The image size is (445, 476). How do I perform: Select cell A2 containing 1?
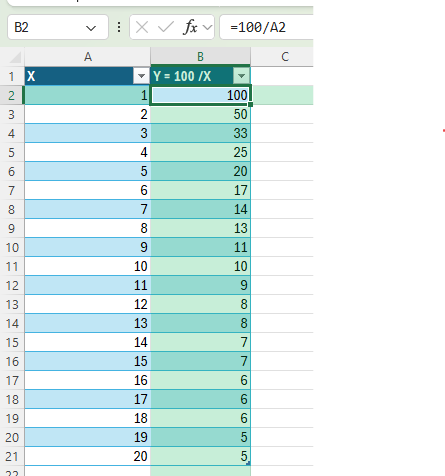(88, 95)
